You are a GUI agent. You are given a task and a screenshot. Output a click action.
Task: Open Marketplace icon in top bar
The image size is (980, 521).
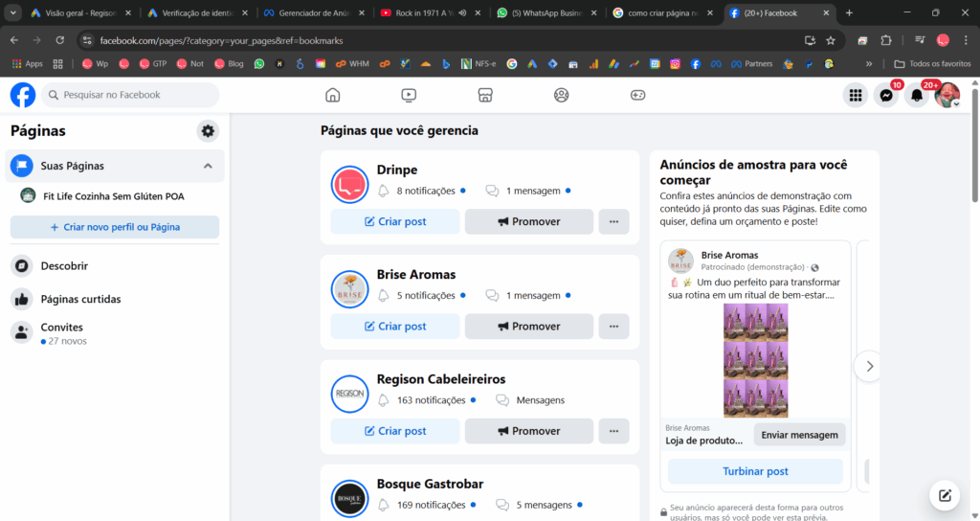(x=485, y=95)
